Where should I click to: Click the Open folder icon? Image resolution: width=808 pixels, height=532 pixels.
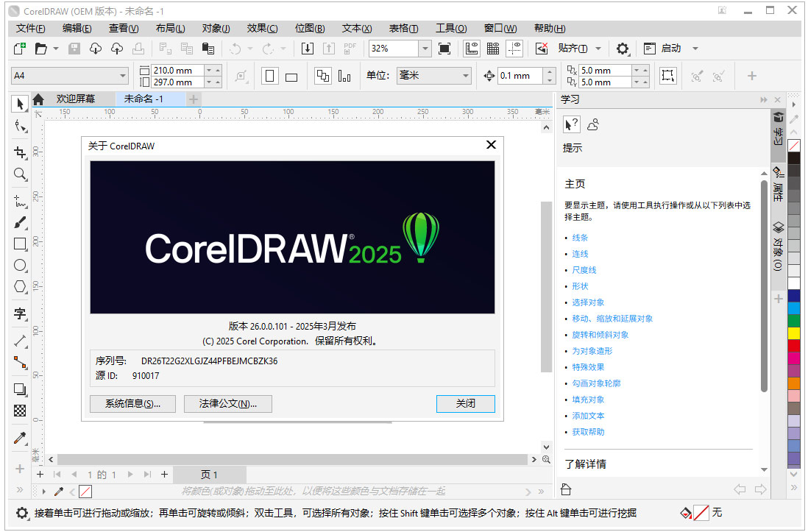click(x=40, y=49)
